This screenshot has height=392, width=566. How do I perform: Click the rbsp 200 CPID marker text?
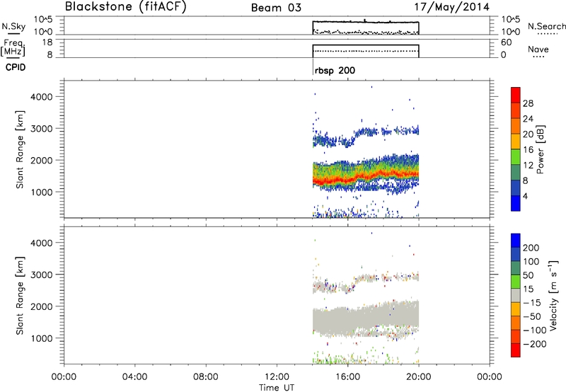pyautogui.click(x=335, y=70)
